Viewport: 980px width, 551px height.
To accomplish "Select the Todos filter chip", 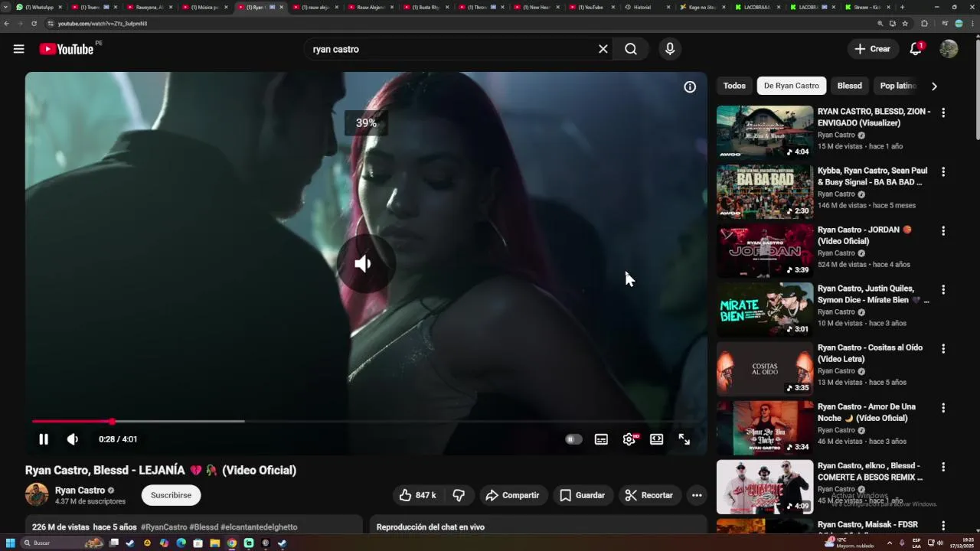I will click(734, 86).
